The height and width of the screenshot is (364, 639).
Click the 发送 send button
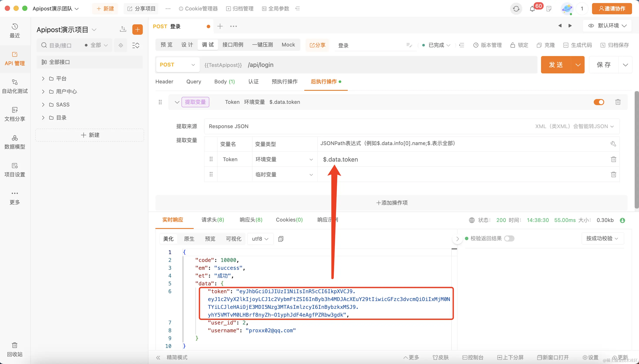click(556, 65)
